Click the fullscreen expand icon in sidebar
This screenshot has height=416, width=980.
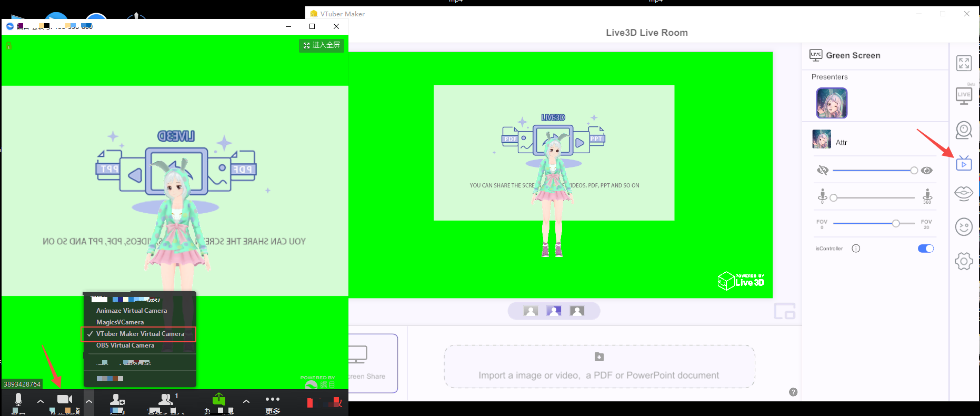pyautogui.click(x=964, y=63)
